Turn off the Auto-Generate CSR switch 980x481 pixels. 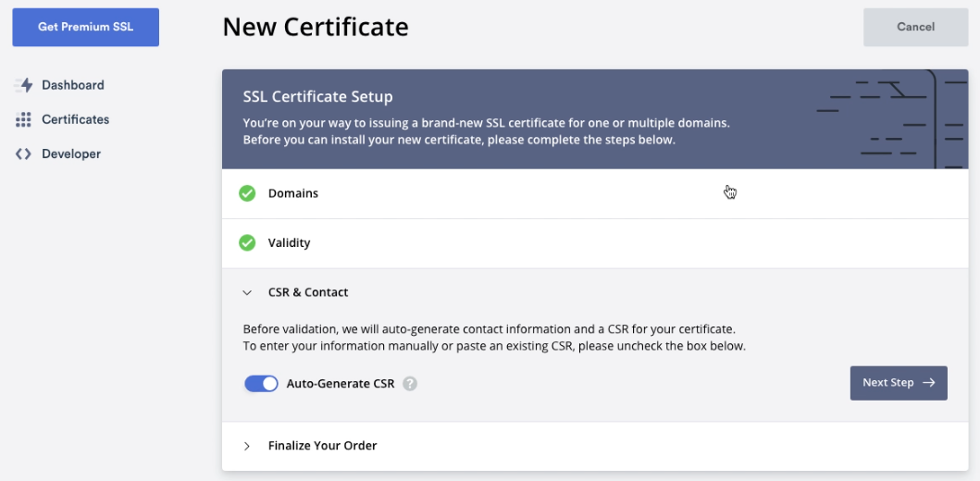pyautogui.click(x=261, y=384)
